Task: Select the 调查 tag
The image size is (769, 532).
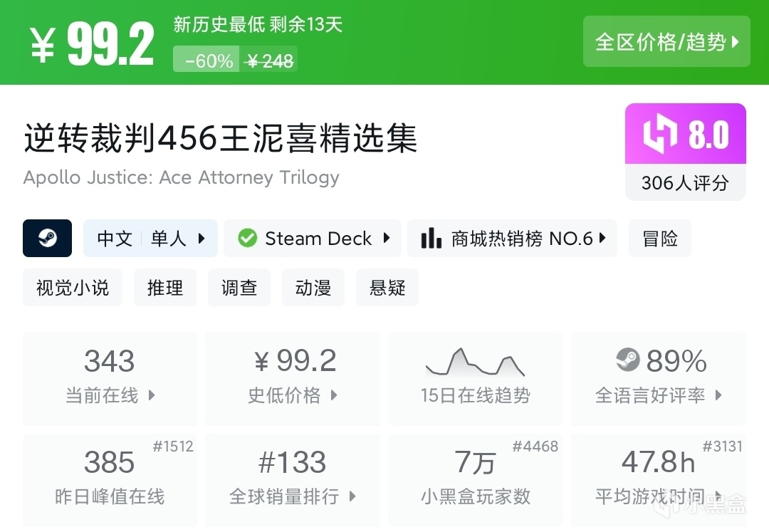Action: (239, 288)
